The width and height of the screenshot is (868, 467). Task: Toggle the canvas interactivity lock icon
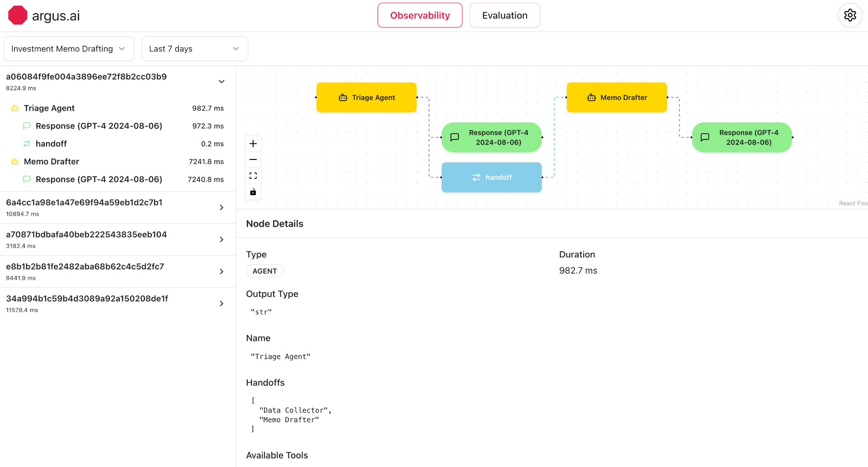coord(253,191)
